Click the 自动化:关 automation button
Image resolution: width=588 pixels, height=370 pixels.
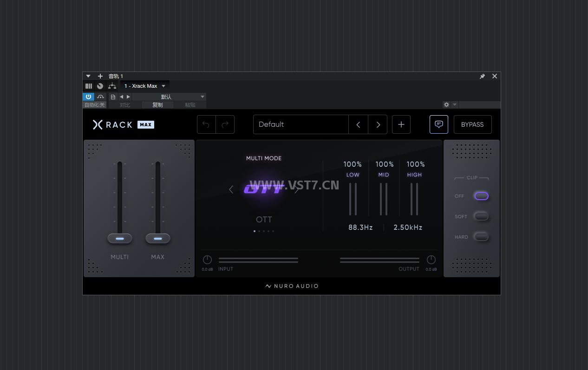(x=94, y=105)
